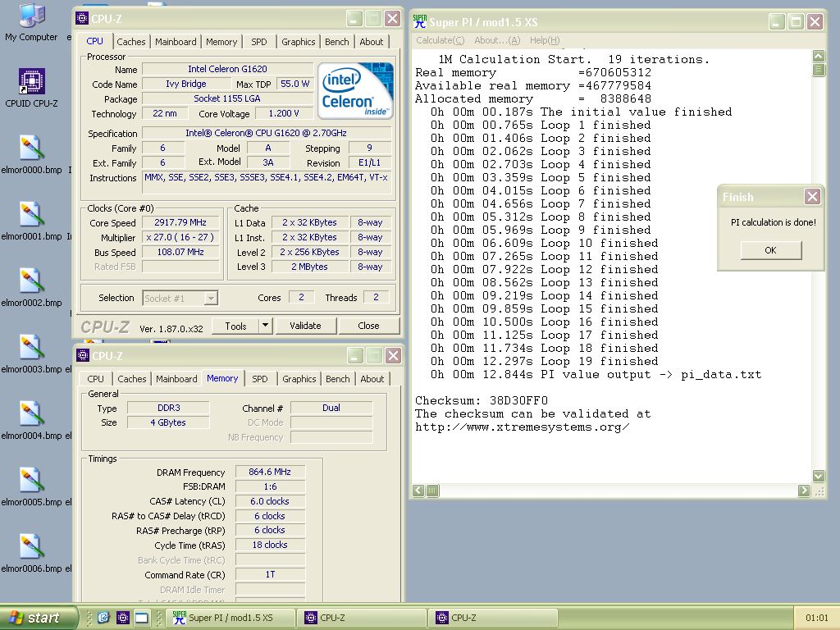Click Super PI horizontal scrollbar right arrow
The width and height of the screenshot is (840, 630).
click(x=804, y=491)
